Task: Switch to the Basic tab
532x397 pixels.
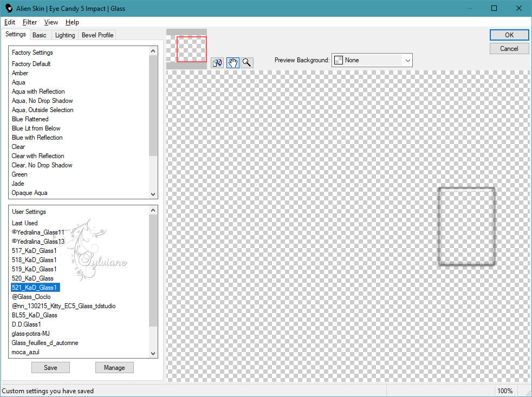Action: [40, 35]
